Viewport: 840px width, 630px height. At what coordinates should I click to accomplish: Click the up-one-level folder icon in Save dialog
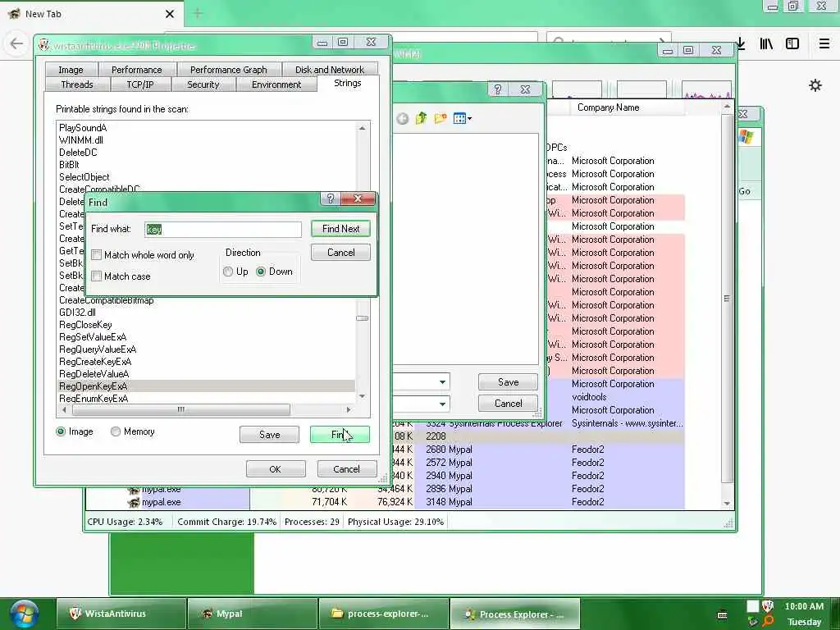421,118
